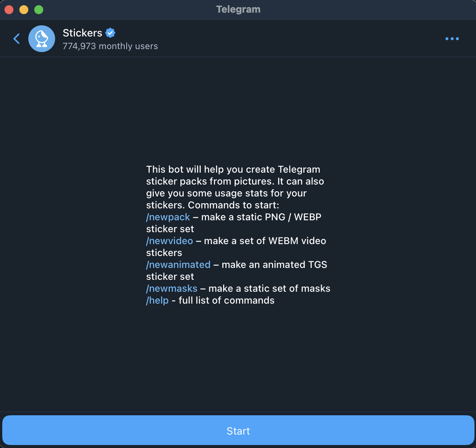Image resolution: width=476 pixels, height=448 pixels.
Task: Click the 'This bot will help you' intro line
Action: pyautogui.click(x=233, y=169)
